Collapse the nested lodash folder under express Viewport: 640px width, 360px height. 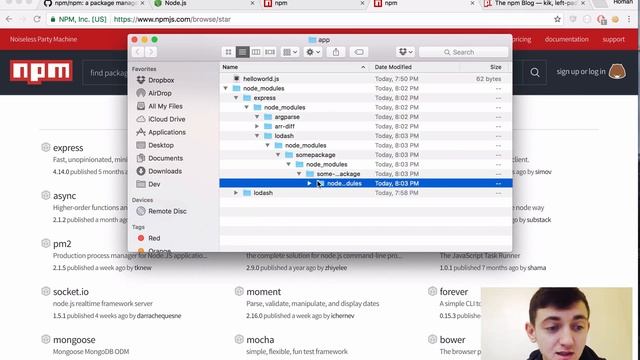(257, 136)
